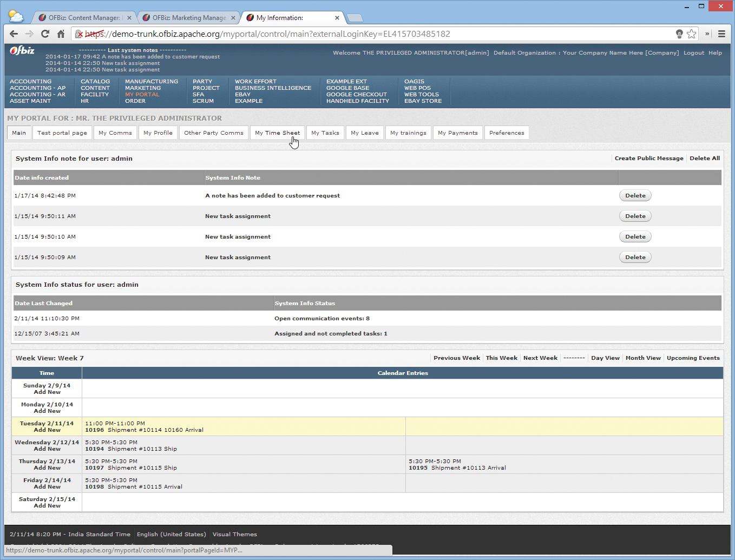
Task: Bookmark the page using the star icon
Action: pyautogui.click(x=692, y=34)
